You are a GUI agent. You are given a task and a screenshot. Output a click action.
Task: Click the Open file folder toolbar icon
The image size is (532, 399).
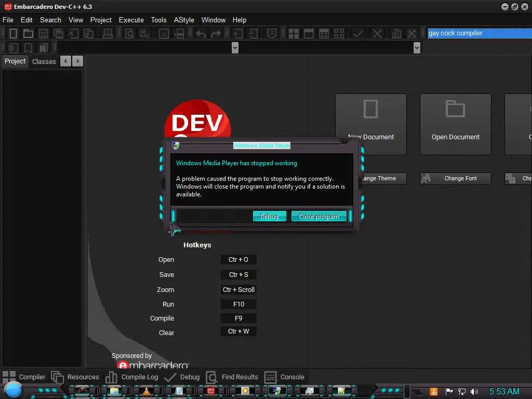click(x=28, y=33)
